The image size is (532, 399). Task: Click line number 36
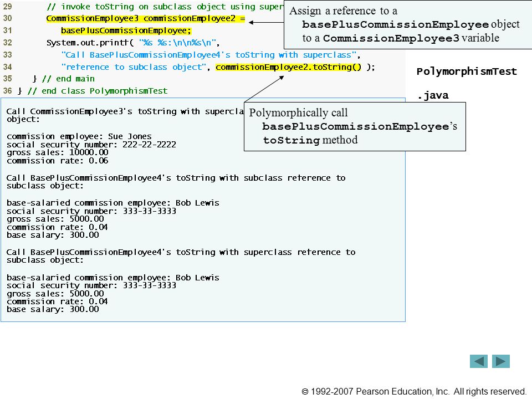(x=7, y=91)
